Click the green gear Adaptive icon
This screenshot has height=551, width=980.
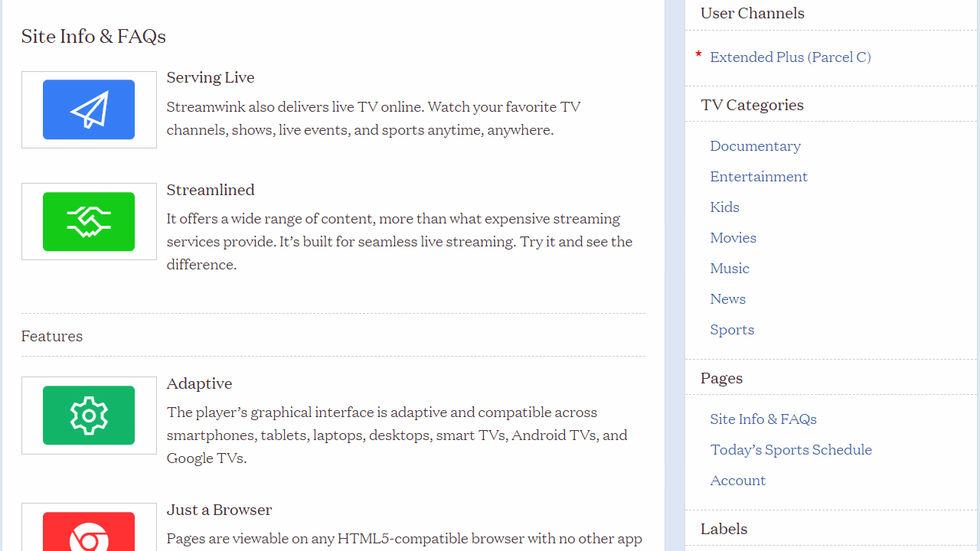(x=89, y=416)
